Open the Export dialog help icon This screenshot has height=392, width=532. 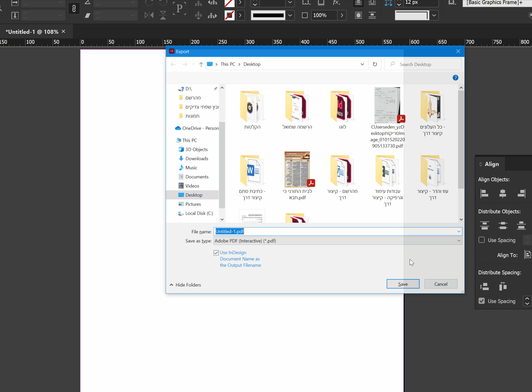pyautogui.click(x=455, y=78)
